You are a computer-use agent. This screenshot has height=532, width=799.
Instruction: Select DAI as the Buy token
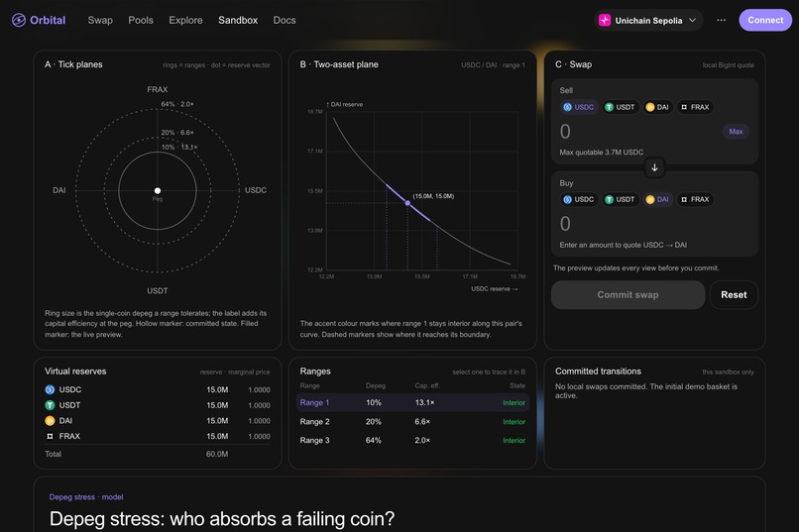[x=657, y=199]
